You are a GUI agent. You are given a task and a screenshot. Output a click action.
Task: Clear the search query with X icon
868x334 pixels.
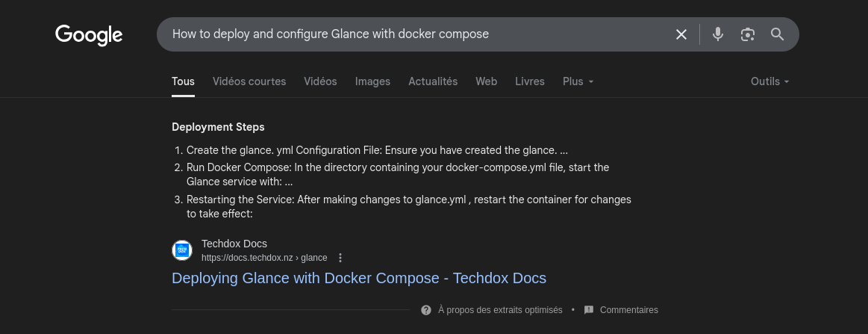pos(681,34)
